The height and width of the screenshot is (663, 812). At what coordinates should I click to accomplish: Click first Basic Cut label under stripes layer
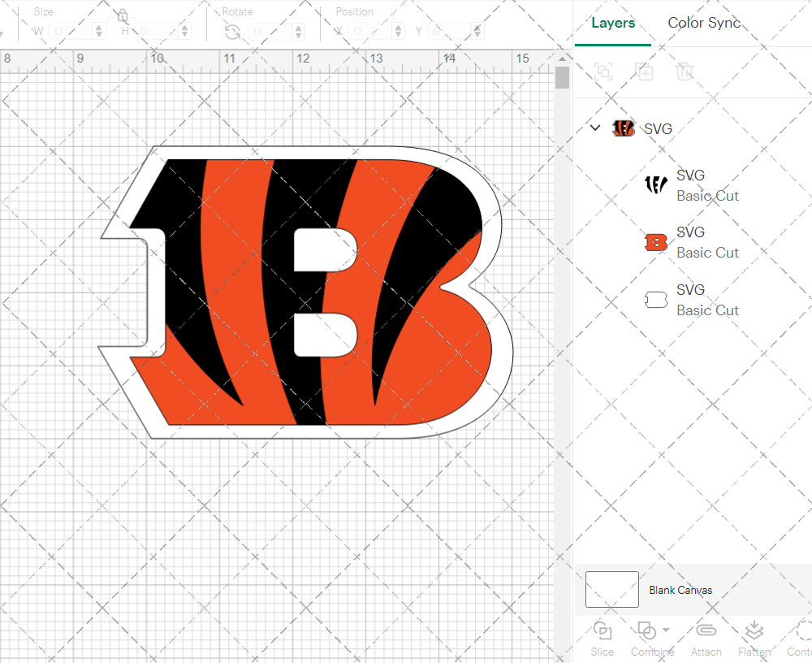click(x=707, y=196)
